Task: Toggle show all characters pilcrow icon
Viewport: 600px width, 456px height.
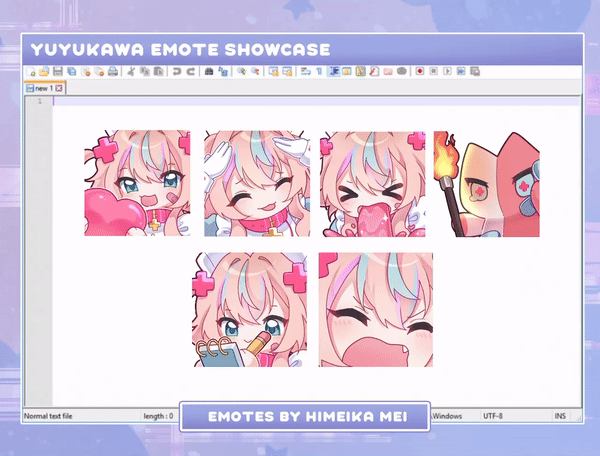Action: [x=319, y=72]
